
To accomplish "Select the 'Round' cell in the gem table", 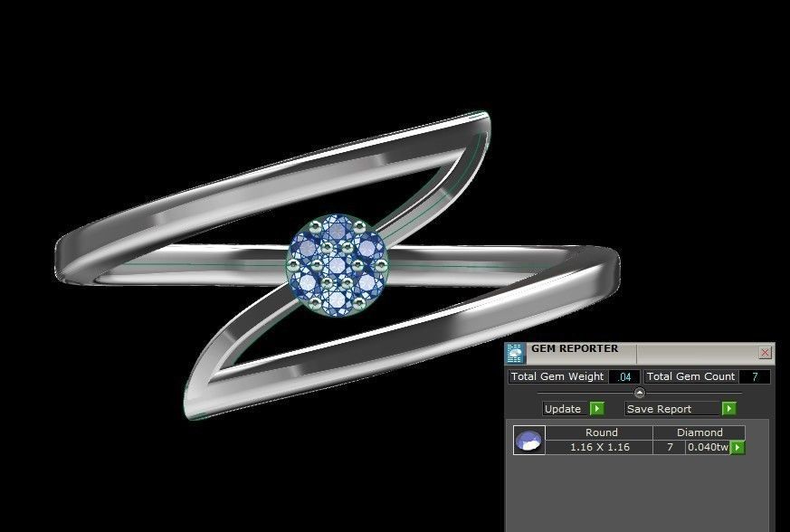I will click(x=601, y=432).
